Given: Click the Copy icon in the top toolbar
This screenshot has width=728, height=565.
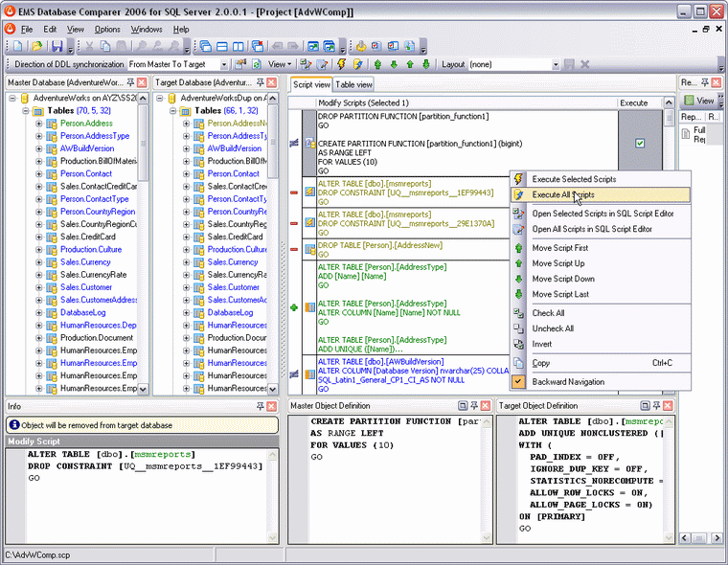Looking at the screenshot, I should tap(105, 46).
